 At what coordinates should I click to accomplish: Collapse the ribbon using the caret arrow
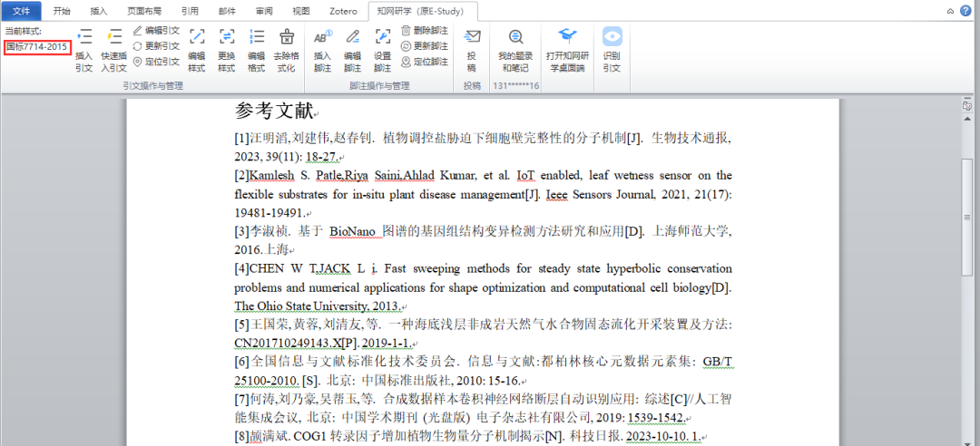pos(950,11)
